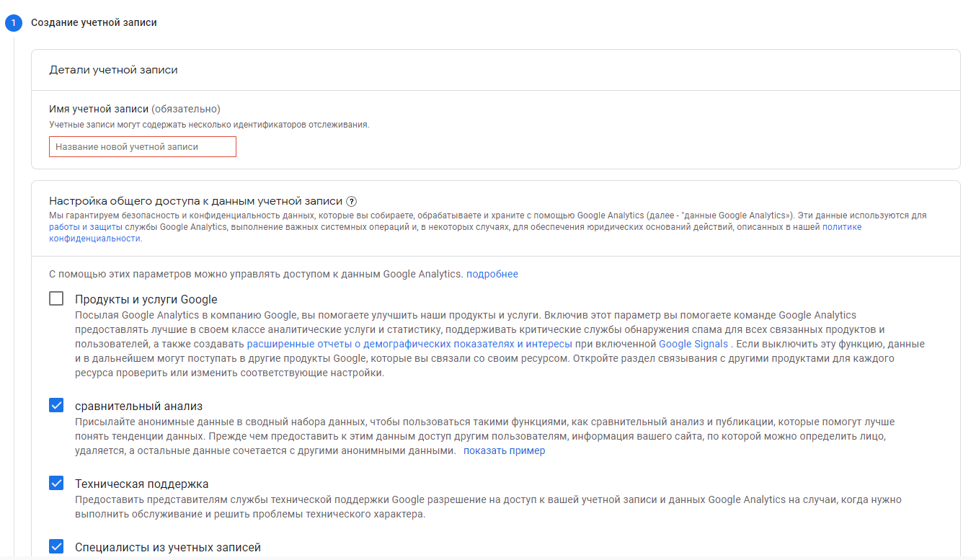Visit the "Google Signals" link
976x560 pixels.
click(x=693, y=344)
